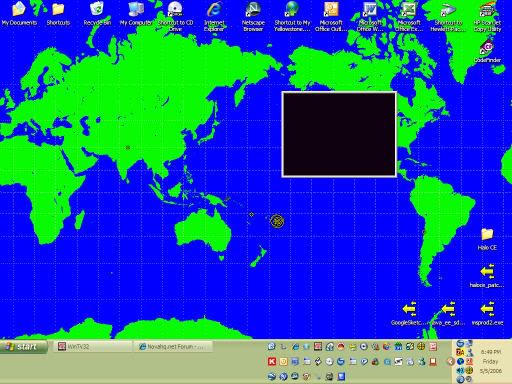Image resolution: width=512 pixels, height=384 pixels.
Task: Expand the hidden system tray icons arrow
Action: [450, 361]
